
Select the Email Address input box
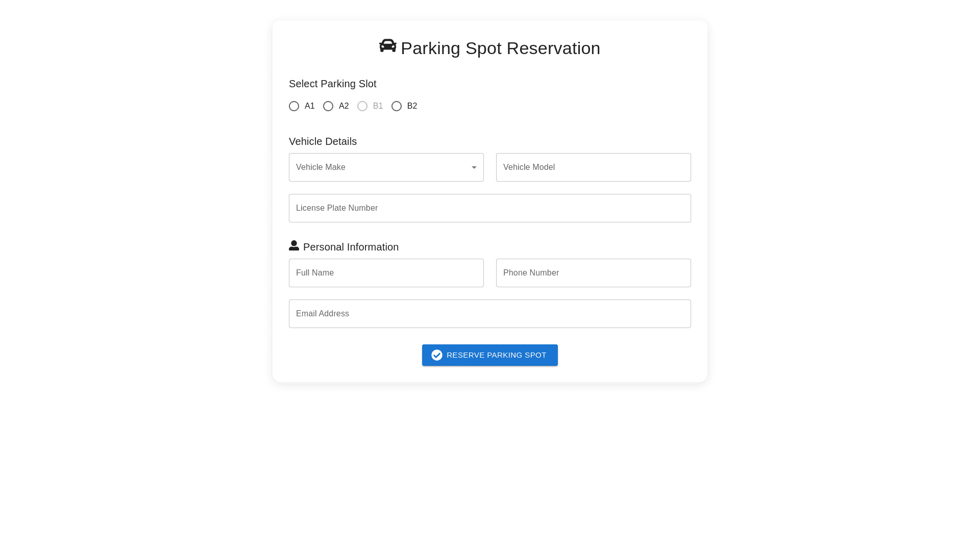(x=490, y=314)
